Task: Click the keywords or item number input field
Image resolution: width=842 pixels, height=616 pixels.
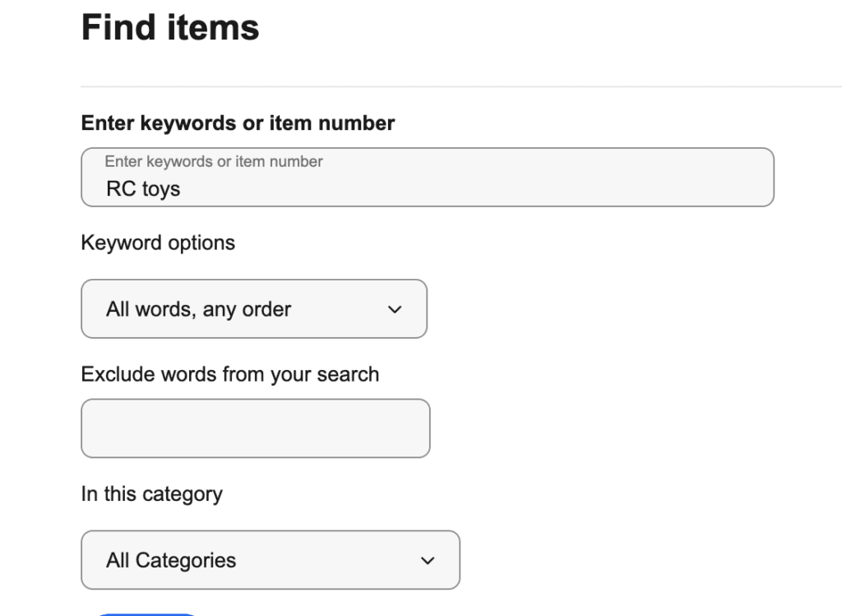Action: pos(428,177)
